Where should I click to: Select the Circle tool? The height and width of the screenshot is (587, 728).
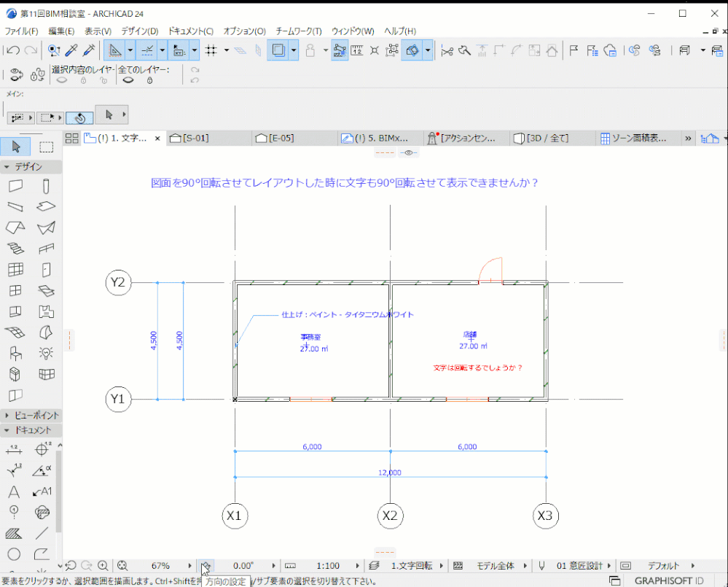[x=14, y=554]
